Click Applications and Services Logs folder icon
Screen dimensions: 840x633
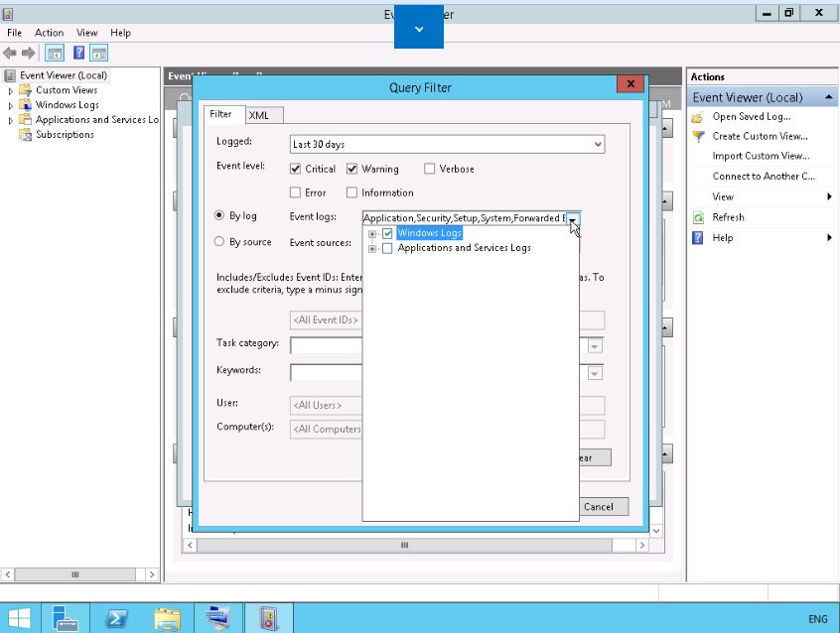[x=25, y=119]
